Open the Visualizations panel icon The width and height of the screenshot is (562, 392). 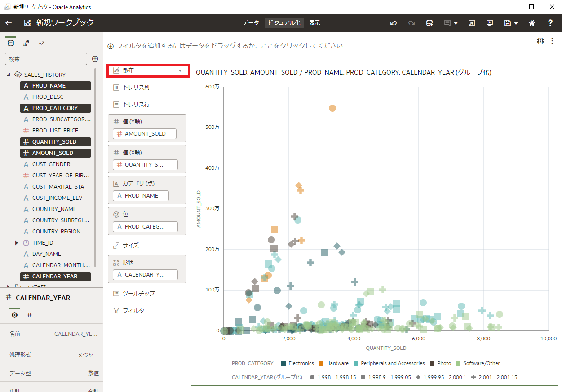pyautogui.click(x=26, y=43)
